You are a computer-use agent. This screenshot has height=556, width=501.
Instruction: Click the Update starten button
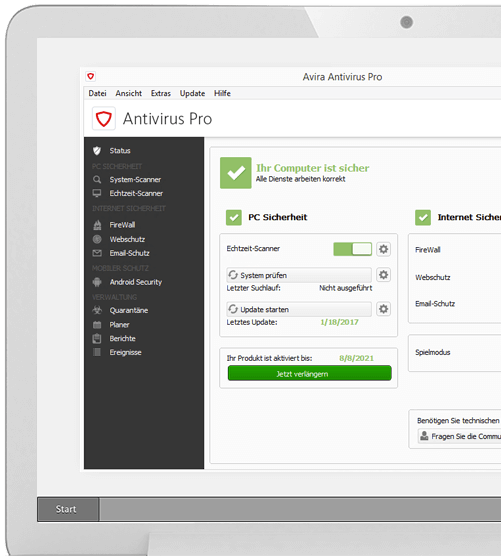(x=299, y=309)
